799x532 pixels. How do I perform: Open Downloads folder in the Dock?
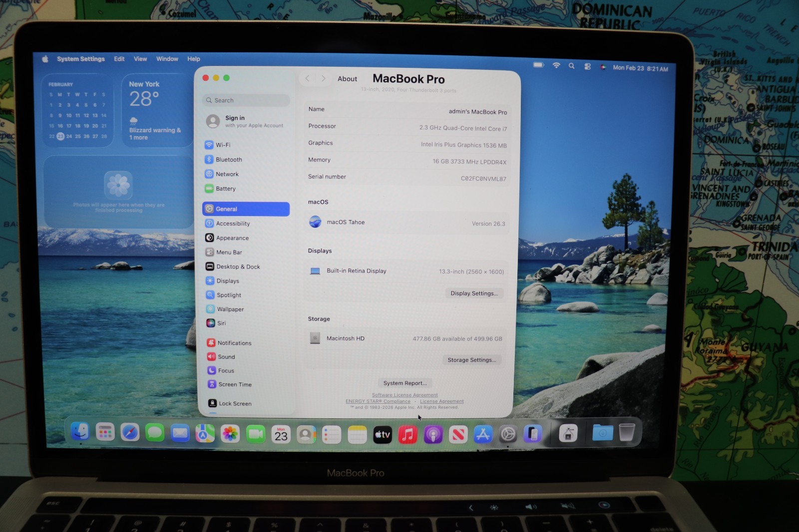pos(602,433)
